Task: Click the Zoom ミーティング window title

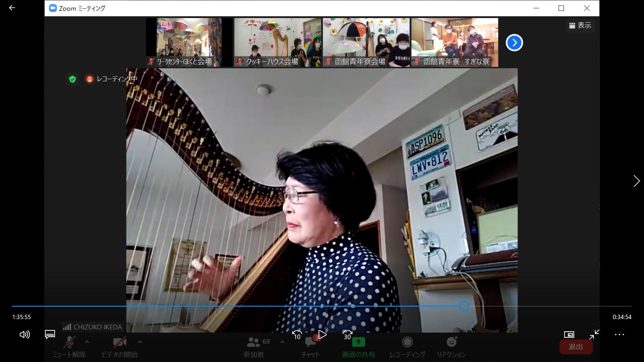Action: click(x=82, y=8)
